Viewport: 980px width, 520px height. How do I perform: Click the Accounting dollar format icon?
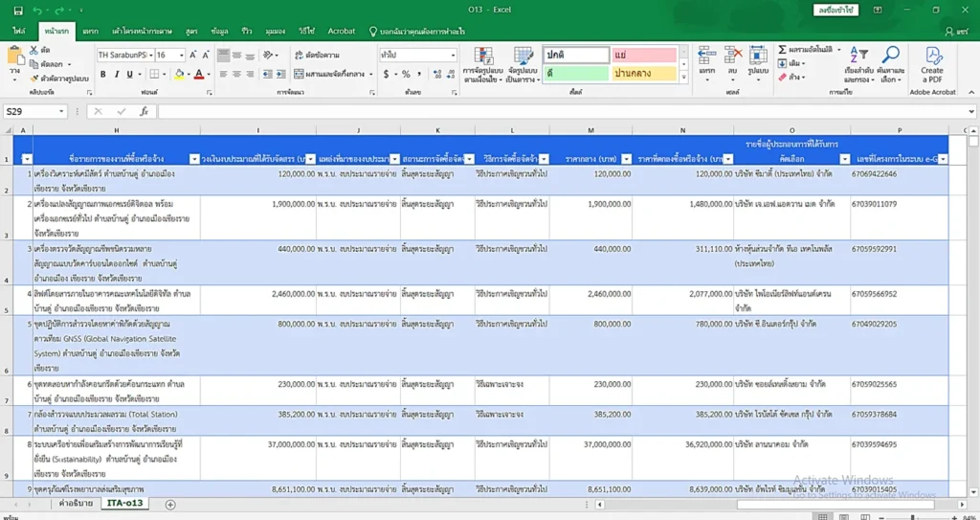coord(386,74)
